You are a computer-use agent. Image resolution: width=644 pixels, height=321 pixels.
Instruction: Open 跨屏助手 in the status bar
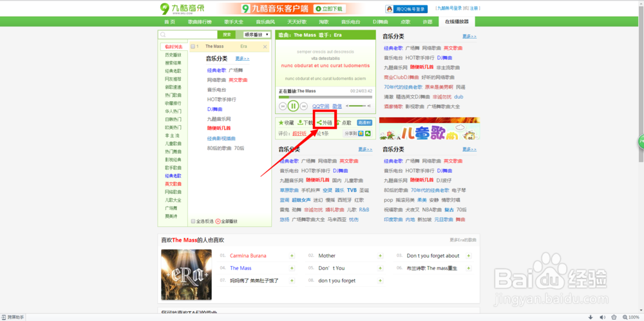point(13,317)
